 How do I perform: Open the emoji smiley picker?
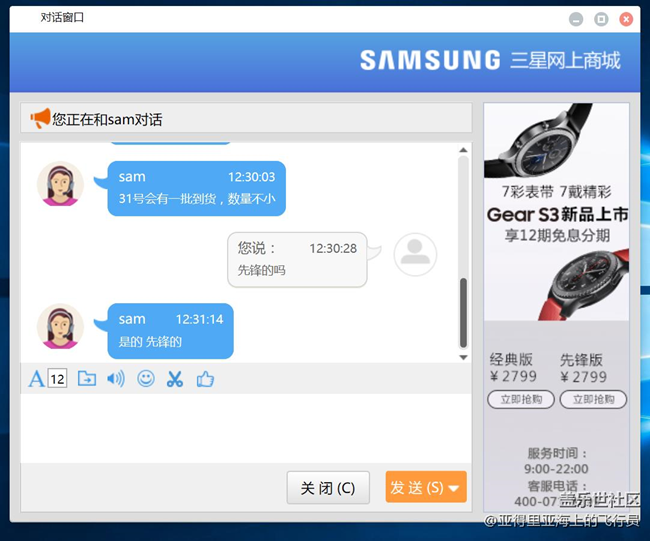[x=146, y=379]
